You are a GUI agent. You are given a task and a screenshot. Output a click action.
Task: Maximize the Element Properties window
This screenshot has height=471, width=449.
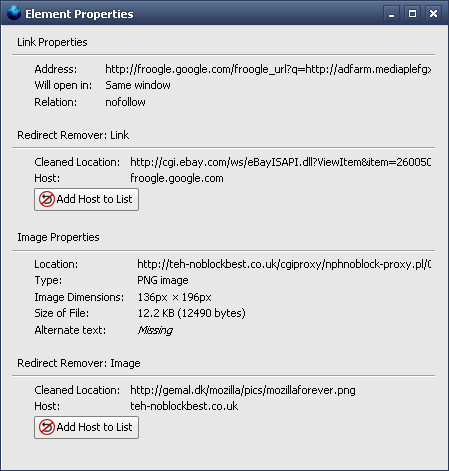[413, 14]
